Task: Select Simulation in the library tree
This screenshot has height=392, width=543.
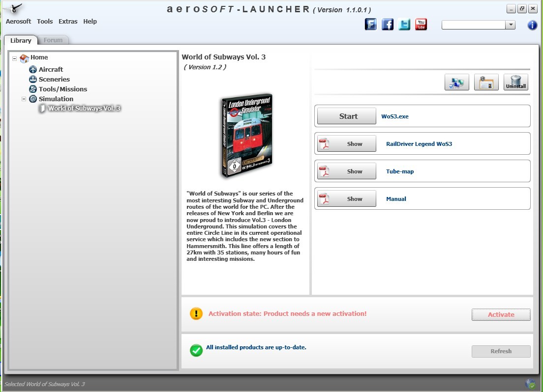Action: point(56,99)
